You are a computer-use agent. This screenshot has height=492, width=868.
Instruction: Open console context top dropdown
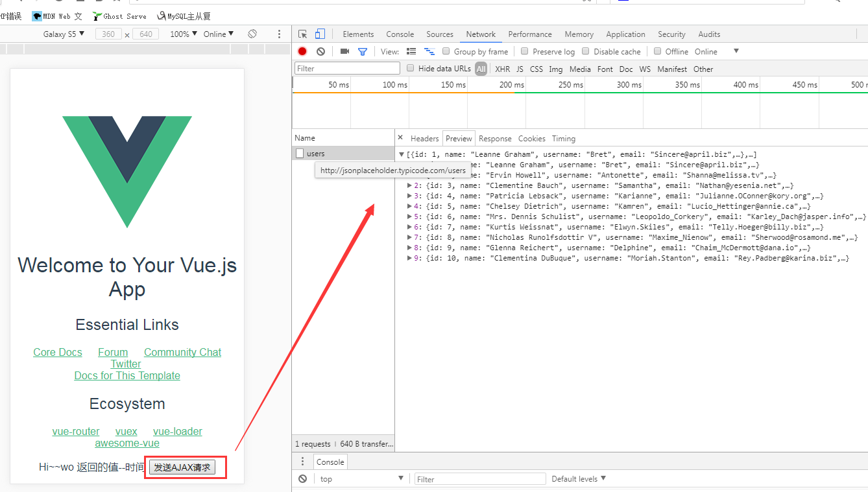click(361, 479)
